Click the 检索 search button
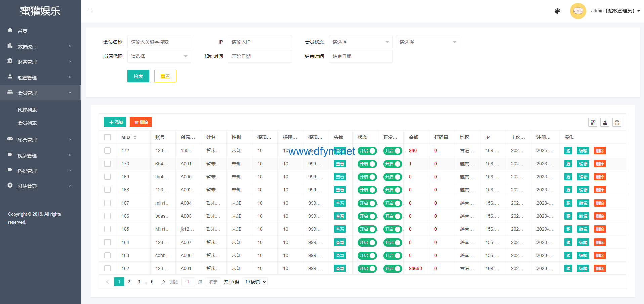 coord(138,76)
